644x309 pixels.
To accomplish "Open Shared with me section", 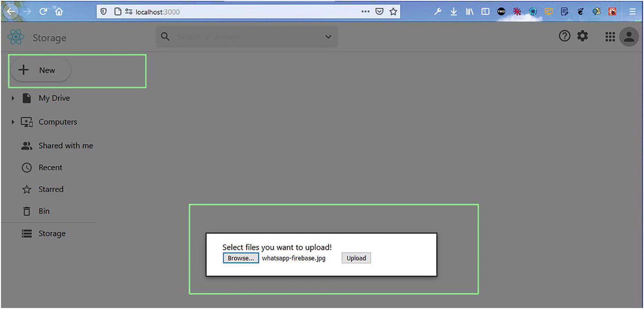I will click(65, 146).
